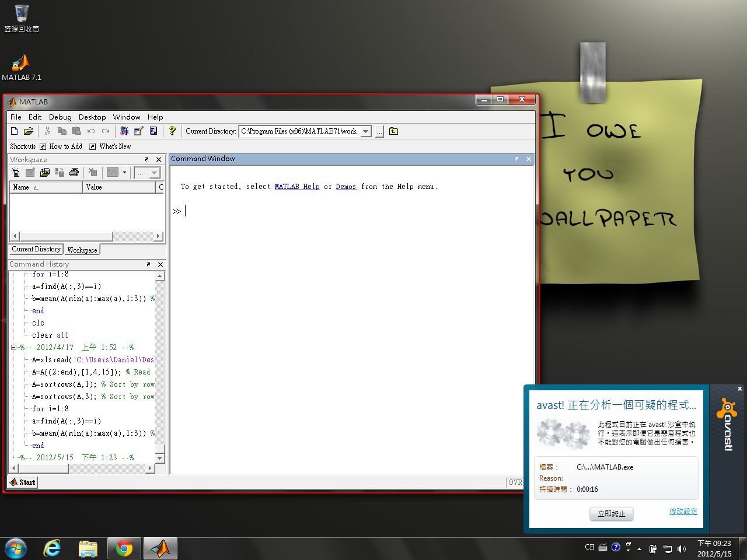Switch to the Current Directory tab
The width and height of the screenshot is (747, 560).
[36, 249]
